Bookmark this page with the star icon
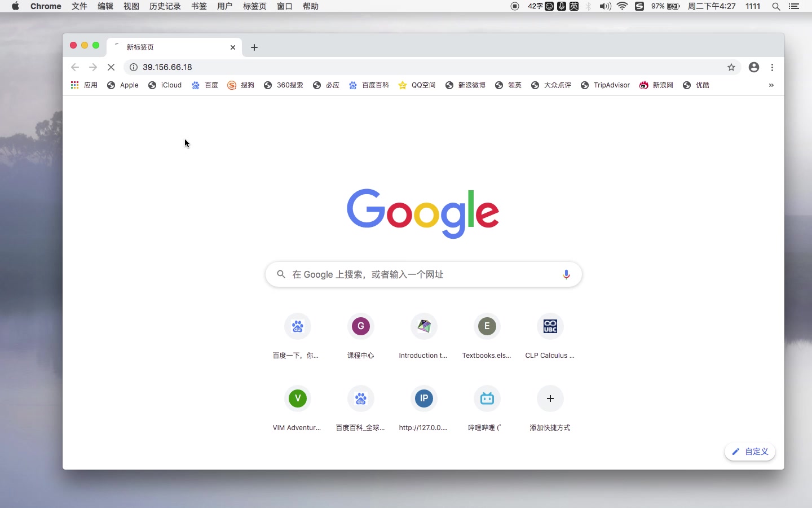Screen dimensions: 812x508 tap(731, 67)
